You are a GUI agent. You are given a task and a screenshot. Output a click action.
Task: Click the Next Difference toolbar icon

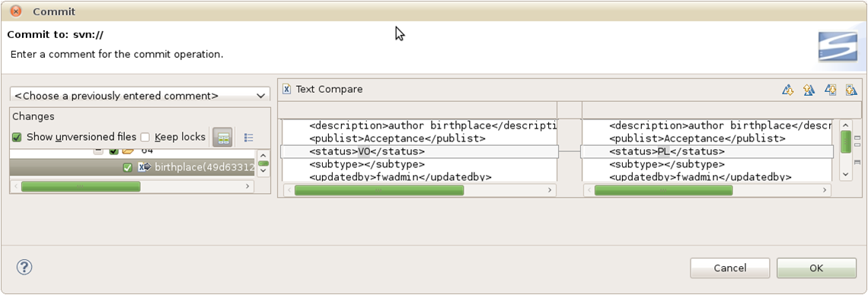pyautogui.click(x=788, y=90)
